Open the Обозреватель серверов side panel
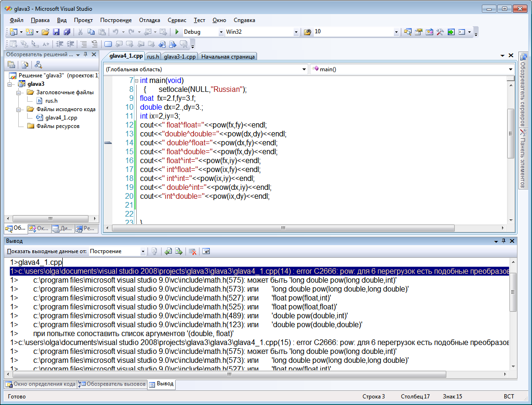 click(523, 90)
